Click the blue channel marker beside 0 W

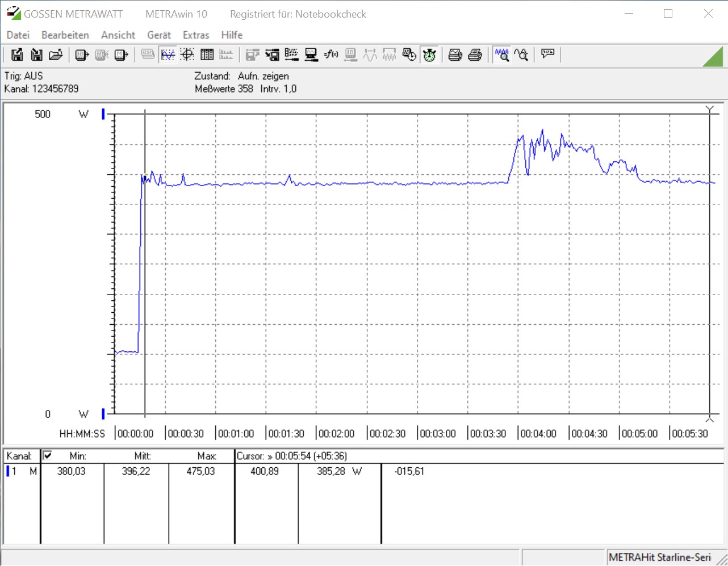click(103, 414)
